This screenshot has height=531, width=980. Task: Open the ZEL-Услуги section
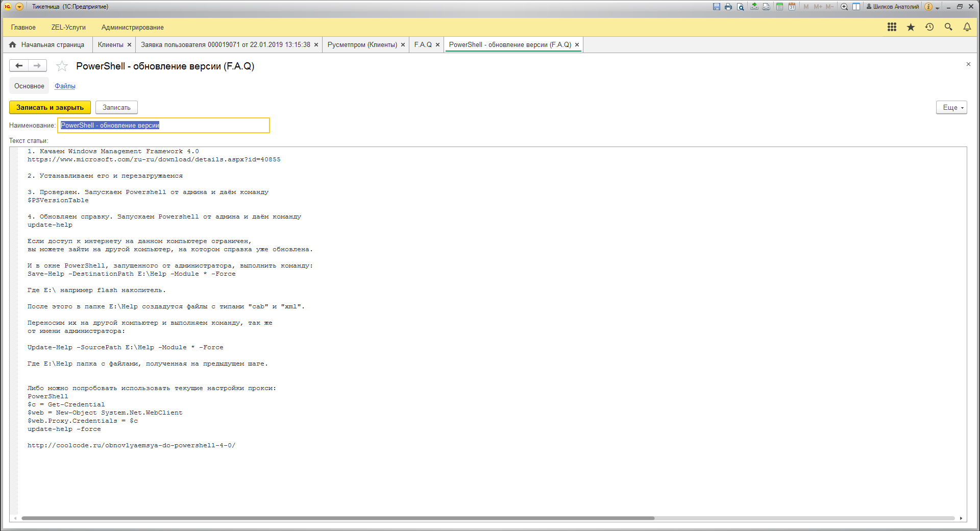coord(68,28)
